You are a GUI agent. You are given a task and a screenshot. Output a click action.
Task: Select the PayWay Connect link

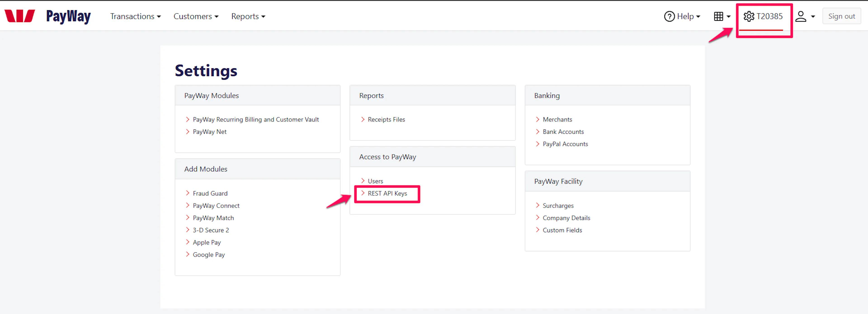[x=216, y=206]
